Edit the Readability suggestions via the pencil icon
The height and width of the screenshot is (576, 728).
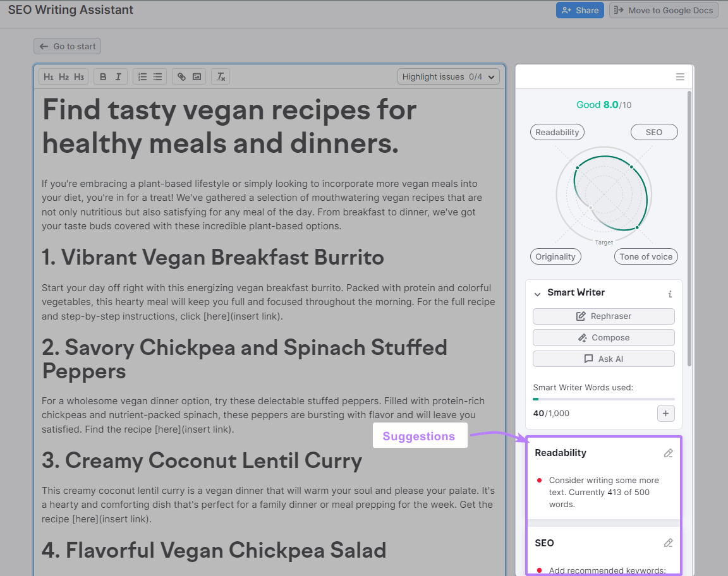(669, 452)
